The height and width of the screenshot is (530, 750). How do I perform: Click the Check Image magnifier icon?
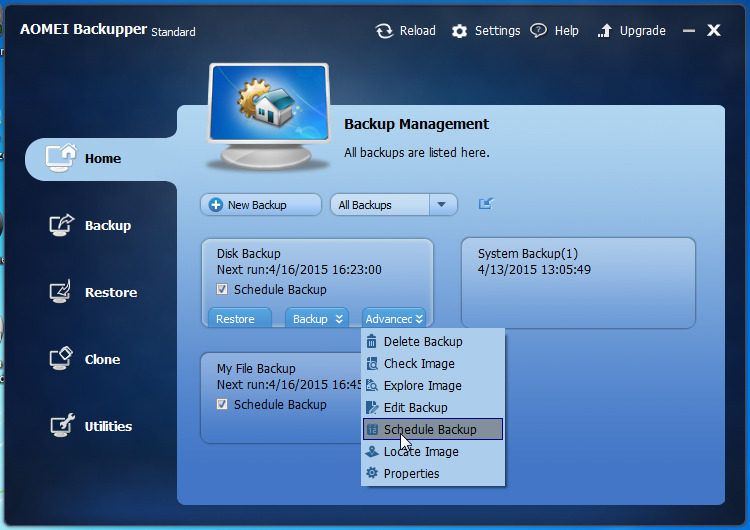tap(372, 364)
